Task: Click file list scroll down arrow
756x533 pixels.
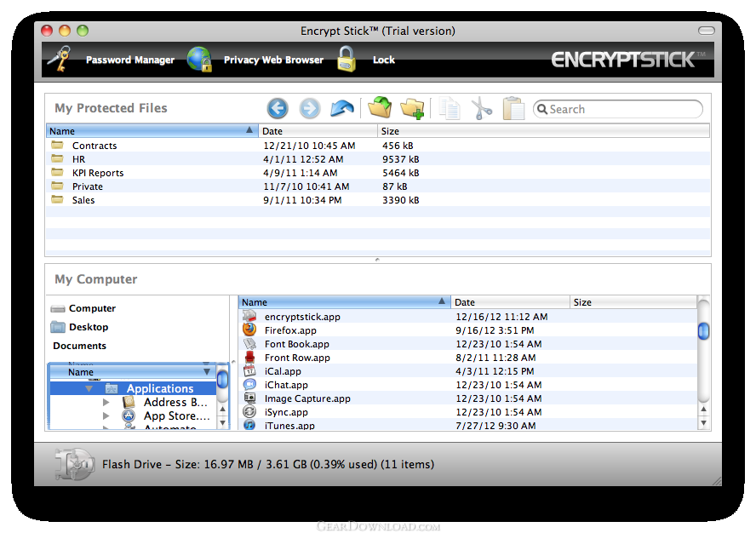Action: point(703,423)
